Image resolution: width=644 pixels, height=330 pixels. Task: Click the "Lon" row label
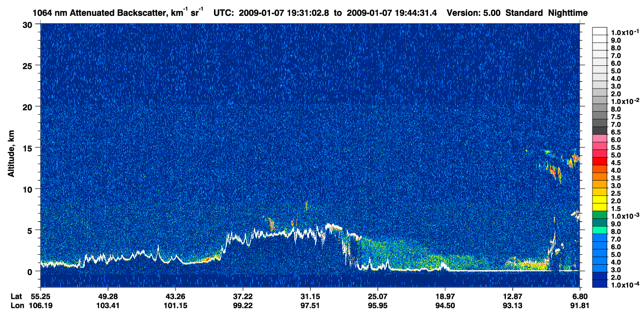click(17, 305)
